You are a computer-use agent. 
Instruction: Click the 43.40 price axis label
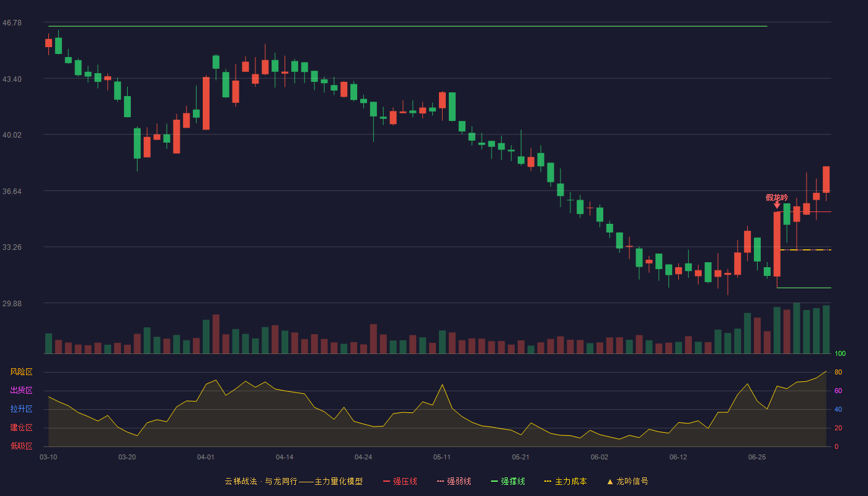click(12, 79)
